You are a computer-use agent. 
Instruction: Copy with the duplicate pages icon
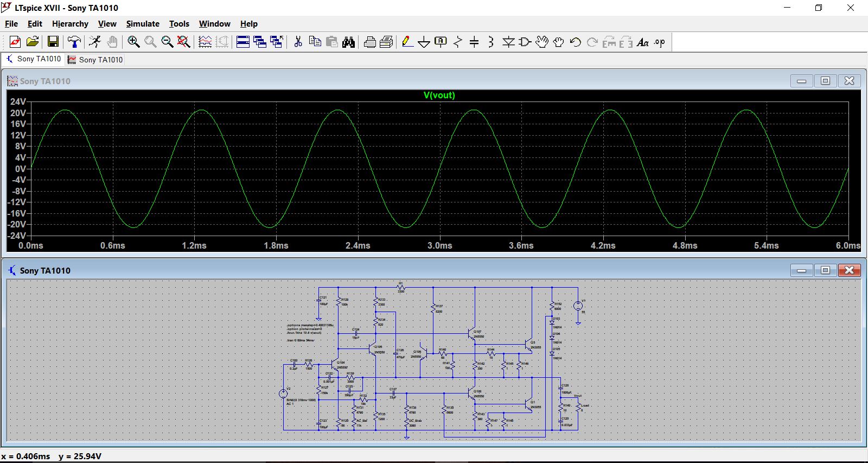point(315,42)
